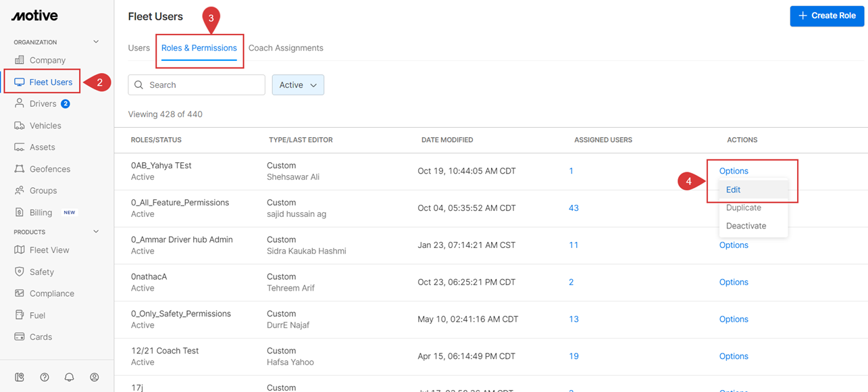
Task: Click the Create Role button
Action: 827,16
